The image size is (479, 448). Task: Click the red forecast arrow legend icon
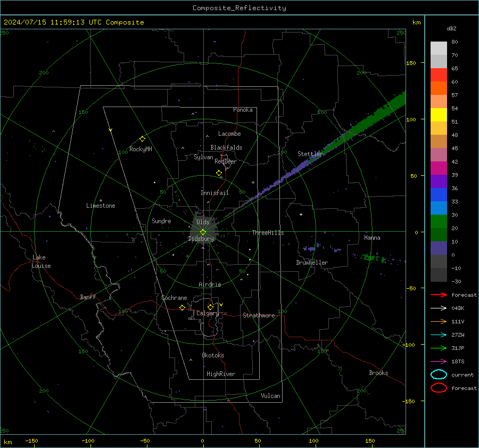[439, 295]
